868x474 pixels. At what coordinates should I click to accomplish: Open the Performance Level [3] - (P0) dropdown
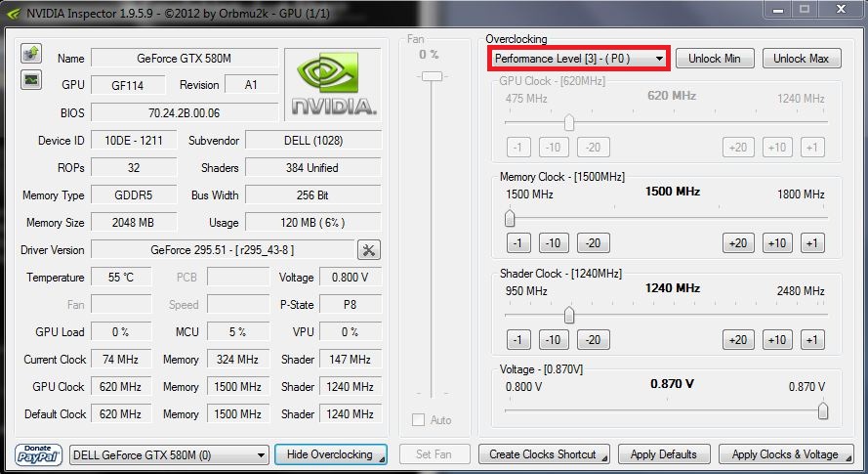578,59
